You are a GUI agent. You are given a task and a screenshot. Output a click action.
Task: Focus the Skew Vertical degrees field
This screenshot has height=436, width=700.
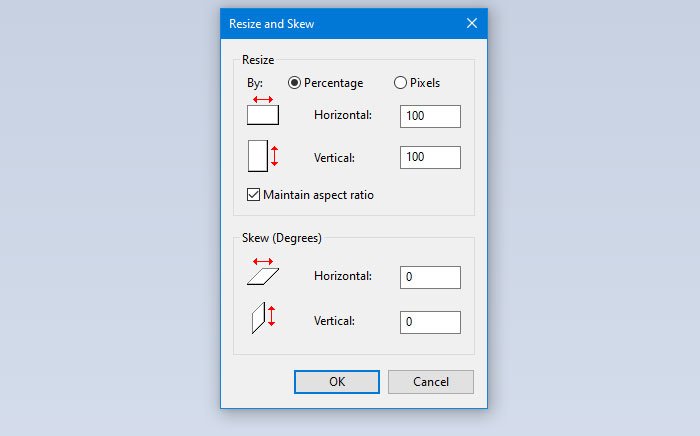(430, 322)
